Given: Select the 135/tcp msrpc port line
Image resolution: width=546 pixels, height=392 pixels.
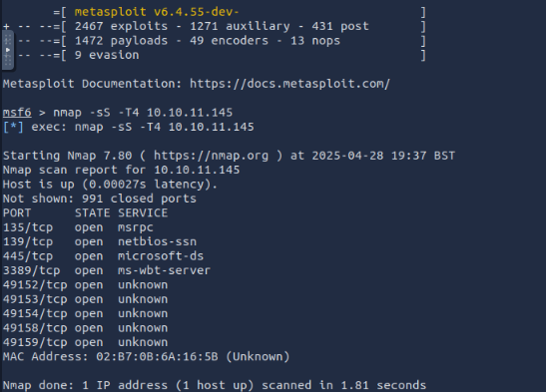Looking at the screenshot, I should tap(78, 227).
